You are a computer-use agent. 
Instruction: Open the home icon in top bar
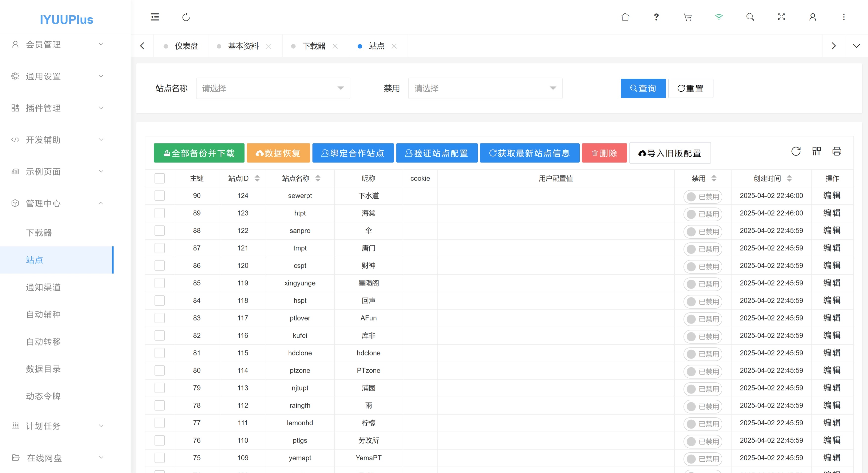pyautogui.click(x=625, y=17)
